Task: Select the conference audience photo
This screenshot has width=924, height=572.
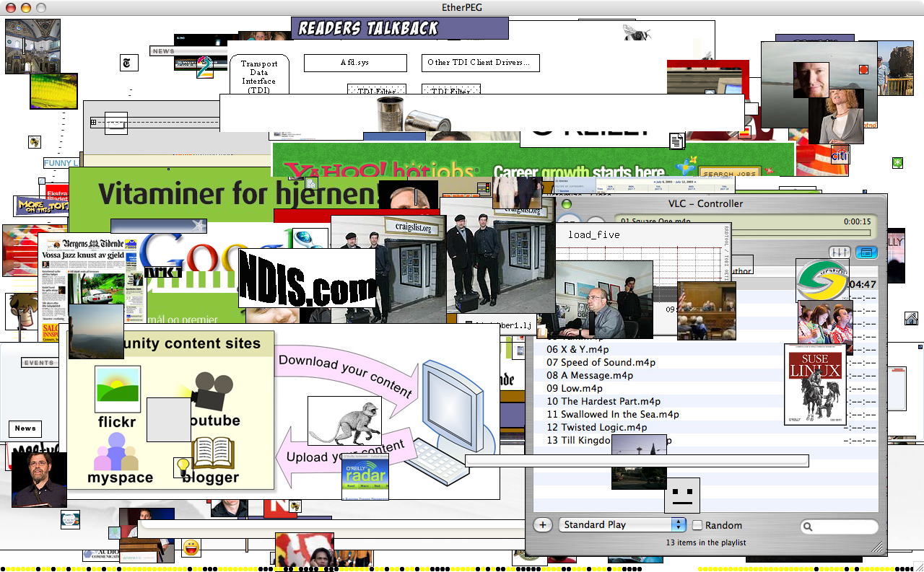Action: 825,327
